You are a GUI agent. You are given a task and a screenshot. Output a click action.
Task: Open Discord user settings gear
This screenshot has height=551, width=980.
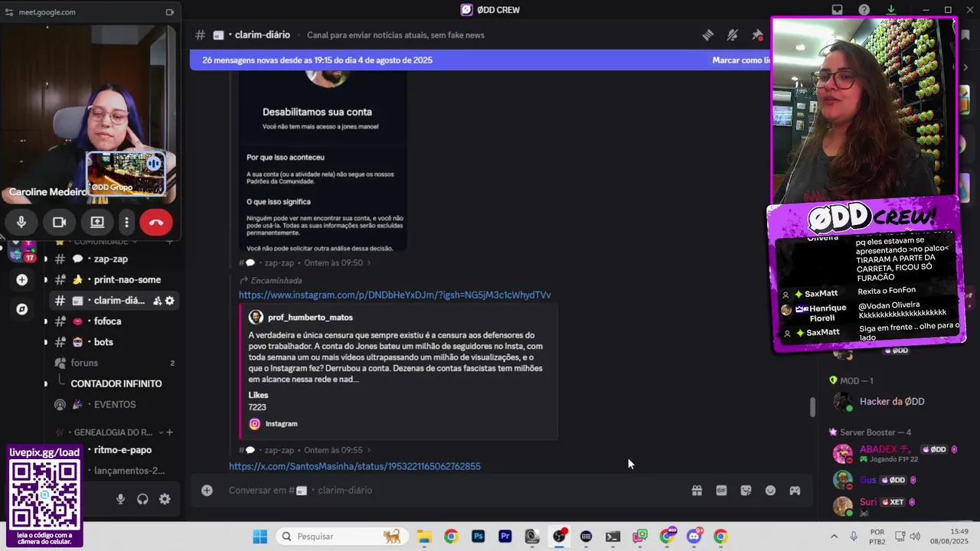coord(165,499)
